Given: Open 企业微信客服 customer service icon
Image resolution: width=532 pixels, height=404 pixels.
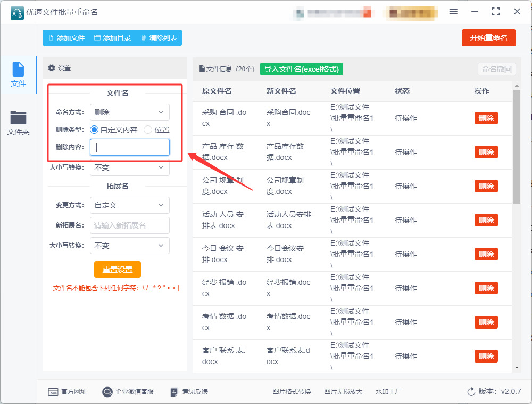Looking at the screenshot, I should pos(107,392).
